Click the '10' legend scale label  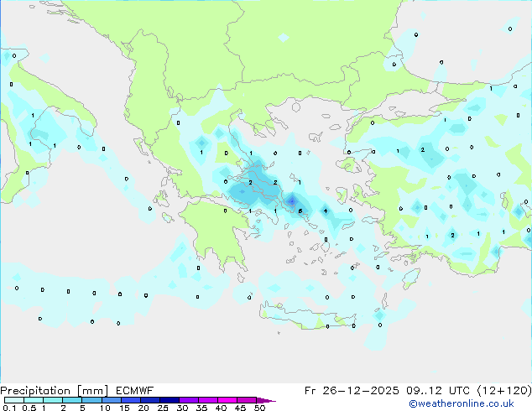[x=105, y=408]
